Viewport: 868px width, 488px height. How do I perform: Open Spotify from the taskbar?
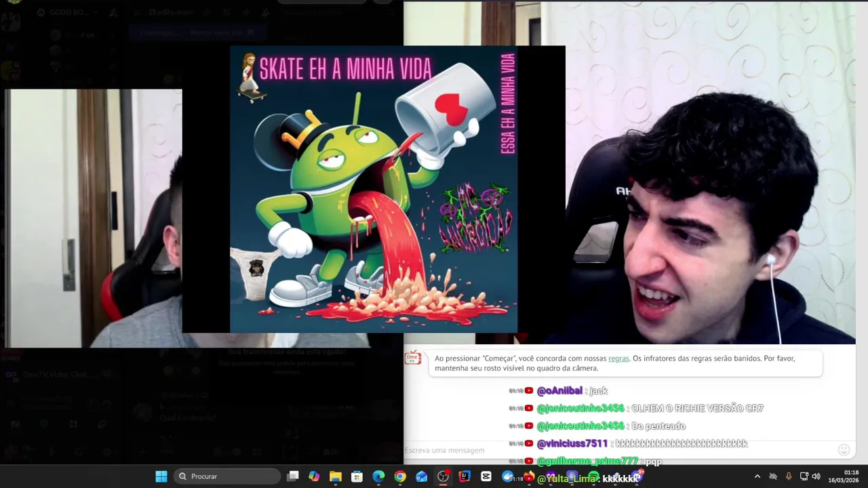coord(594,476)
